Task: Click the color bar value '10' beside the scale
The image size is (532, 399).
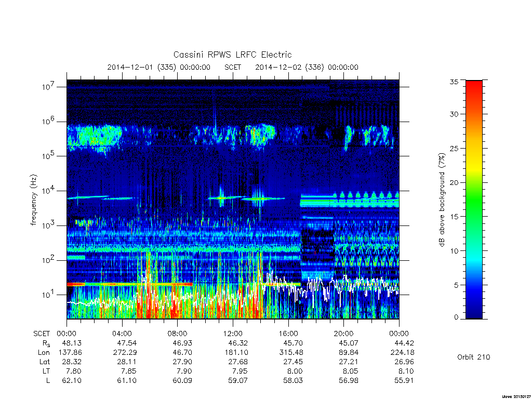Action: 454,251
